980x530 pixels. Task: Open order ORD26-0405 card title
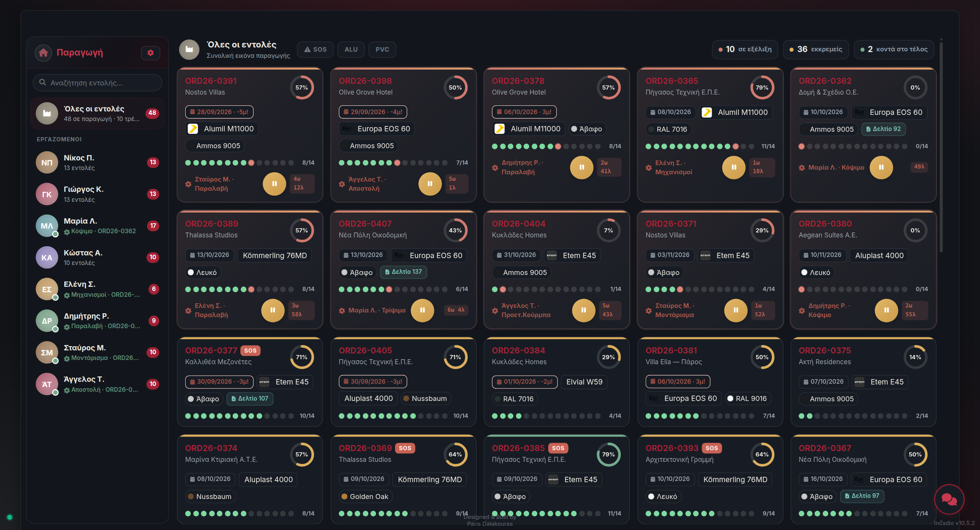tap(365, 350)
